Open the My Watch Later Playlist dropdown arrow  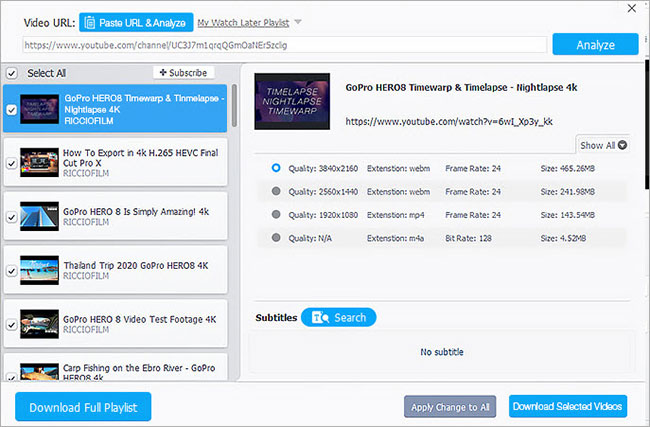click(298, 22)
